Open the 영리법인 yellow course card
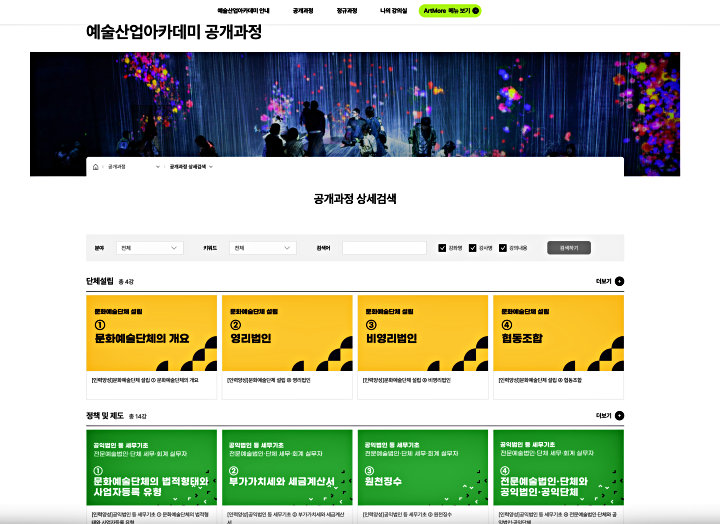 coord(286,332)
